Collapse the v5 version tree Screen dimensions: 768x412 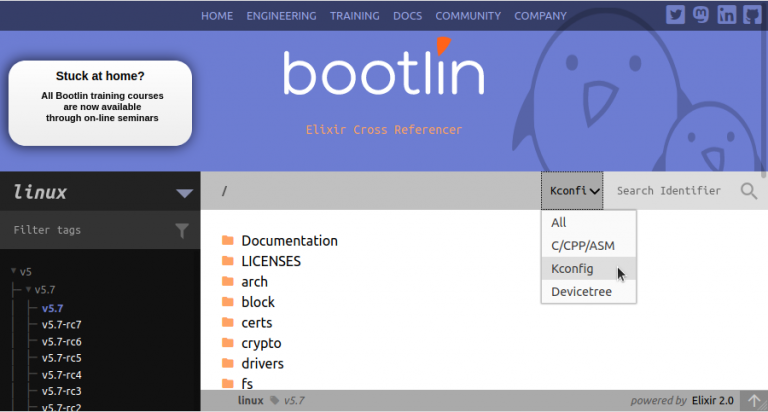tap(14, 271)
